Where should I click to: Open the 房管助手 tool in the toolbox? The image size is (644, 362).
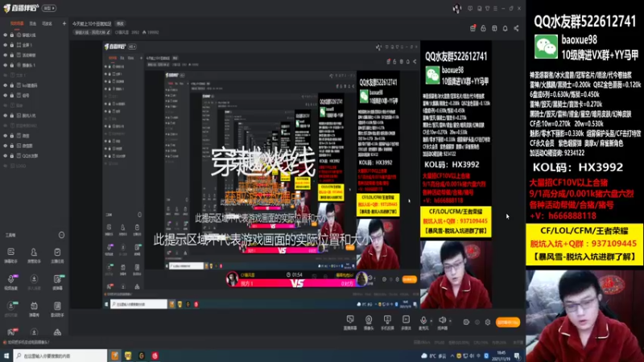34,255
